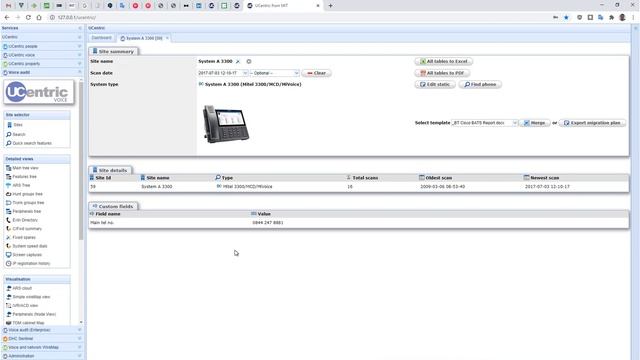The width and height of the screenshot is (640, 360).
Task: Select the Custom fields tab
Action: [x=113, y=206]
